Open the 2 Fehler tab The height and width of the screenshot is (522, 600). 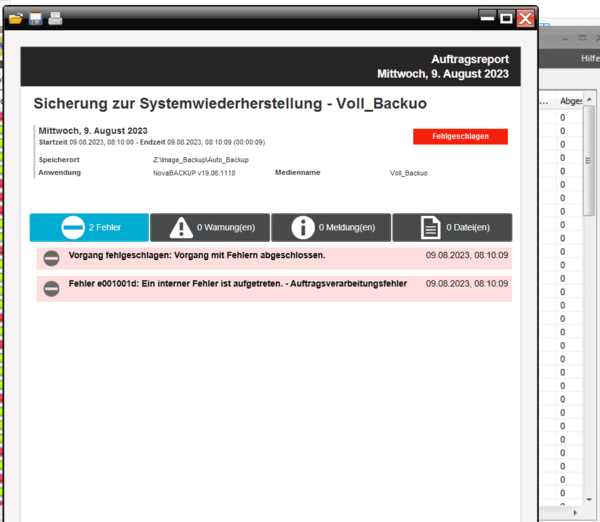[x=89, y=227]
